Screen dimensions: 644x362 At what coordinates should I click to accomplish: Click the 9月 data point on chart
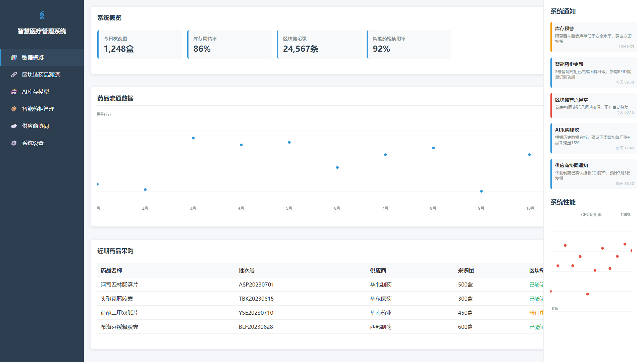click(x=481, y=191)
